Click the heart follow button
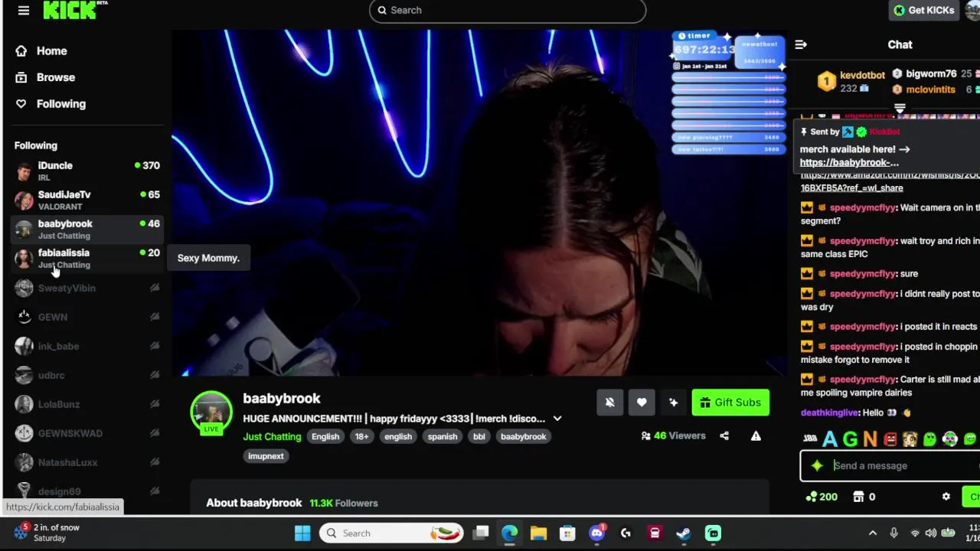This screenshot has height=551, width=980. tap(642, 403)
